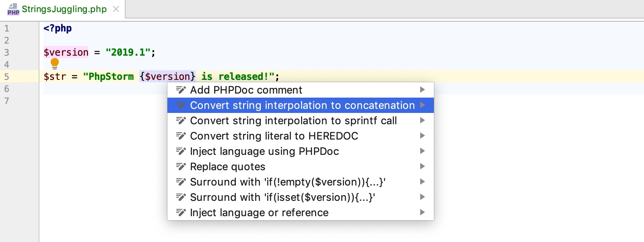This screenshot has width=644, height=242.
Task: Click line number 1 in gutter
Action: tap(6, 28)
